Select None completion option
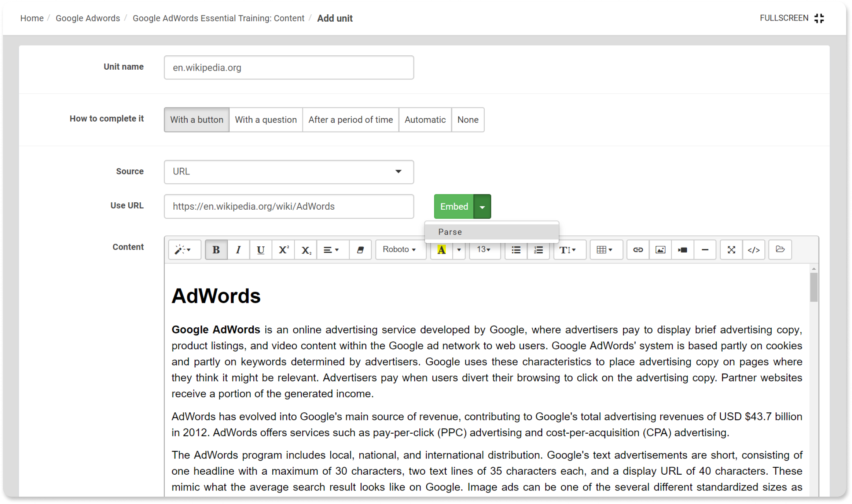 point(468,119)
